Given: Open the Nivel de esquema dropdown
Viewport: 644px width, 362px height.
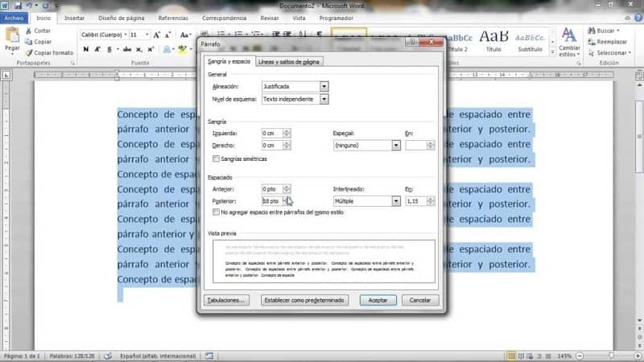Looking at the screenshot, I should pos(324,99).
